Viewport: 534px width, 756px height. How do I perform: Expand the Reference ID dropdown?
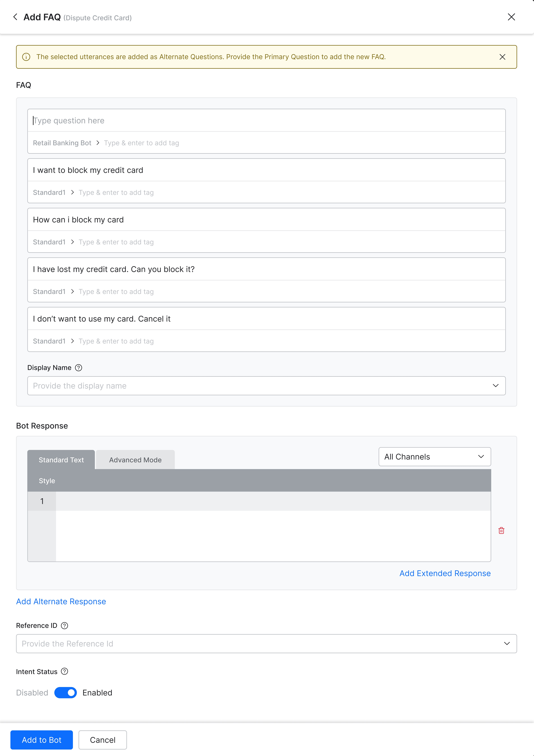(x=507, y=643)
